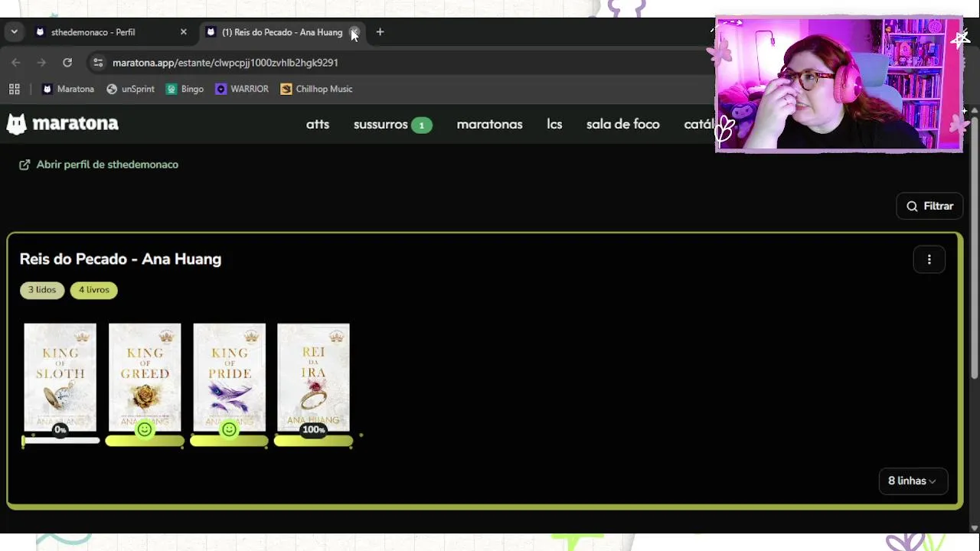The width and height of the screenshot is (980, 551).
Task: Open the tab search dropdown arrow
Action: click(x=14, y=32)
